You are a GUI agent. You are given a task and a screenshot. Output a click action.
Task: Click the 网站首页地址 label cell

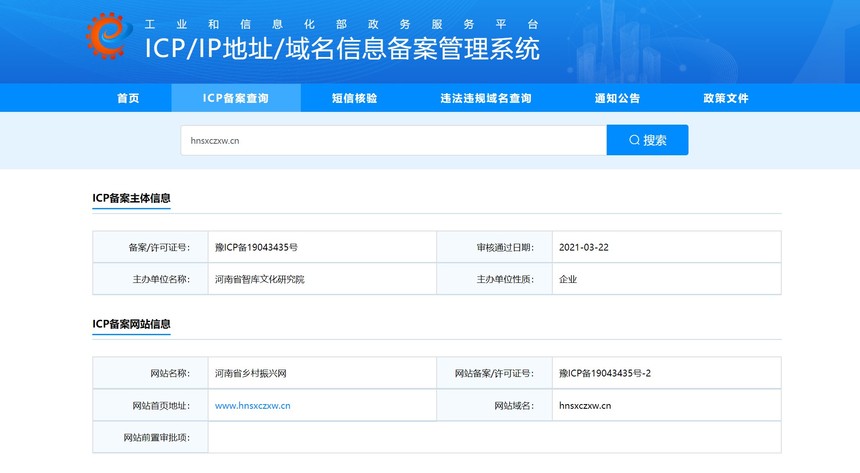point(150,406)
